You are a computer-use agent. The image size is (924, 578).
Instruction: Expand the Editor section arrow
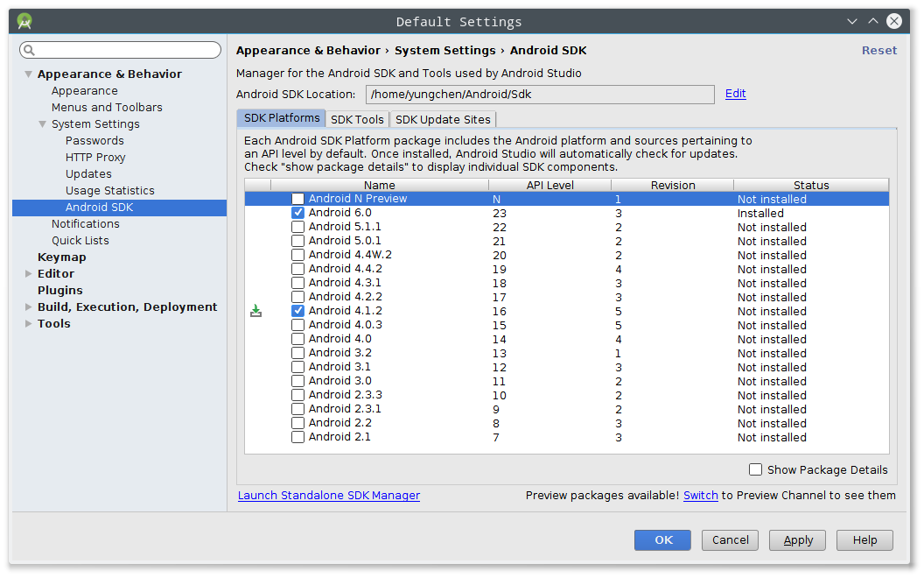click(x=28, y=273)
